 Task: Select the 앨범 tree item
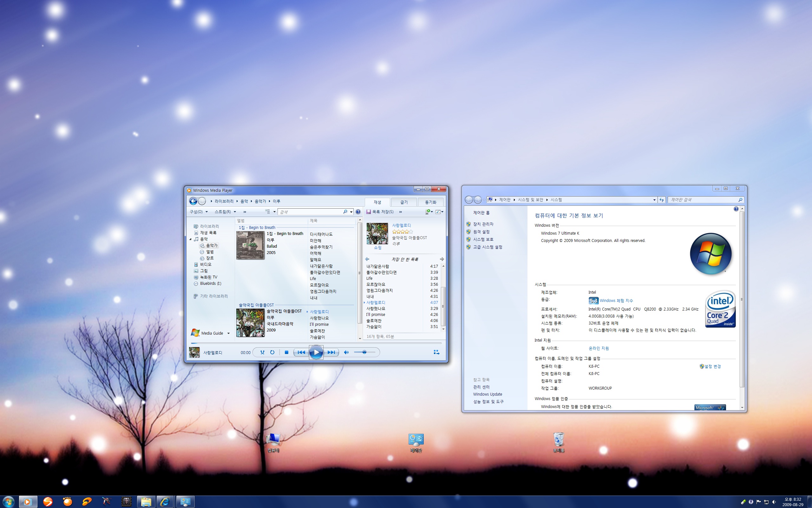point(207,252)
